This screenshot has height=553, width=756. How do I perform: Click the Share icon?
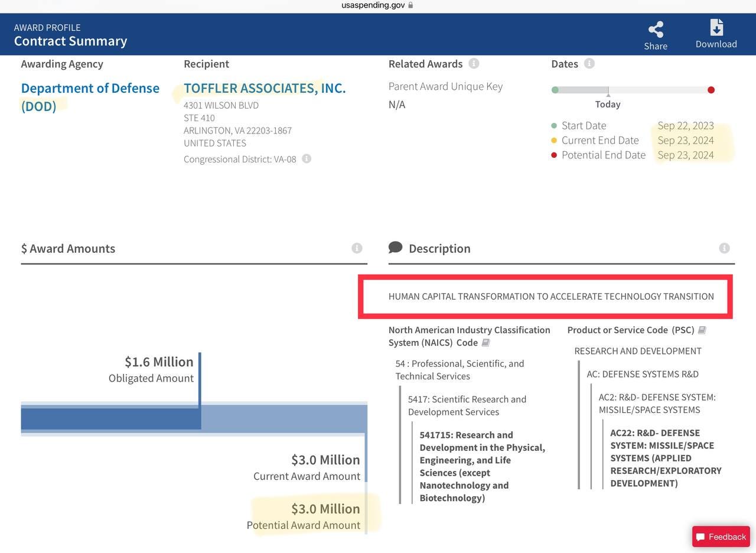[x=656, y=30]
